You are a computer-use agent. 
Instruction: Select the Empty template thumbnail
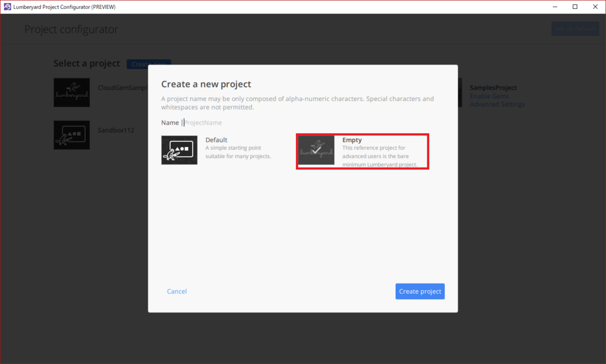point(316,150)
